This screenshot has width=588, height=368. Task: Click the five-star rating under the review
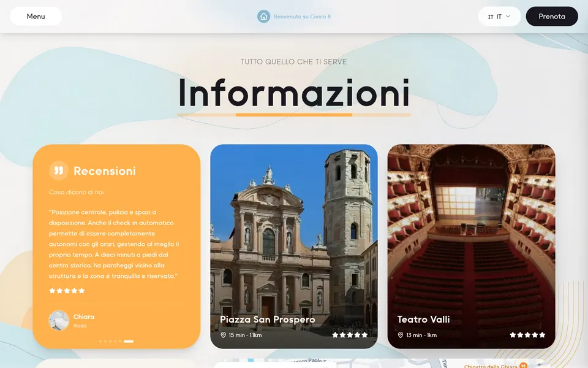pyautogui.click(x=67, y=291)
